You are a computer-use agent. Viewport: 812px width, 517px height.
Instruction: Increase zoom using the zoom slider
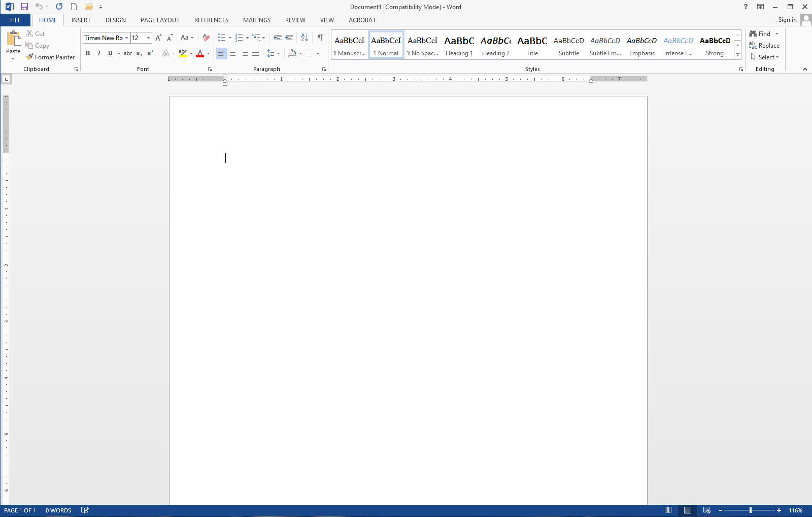779,510
